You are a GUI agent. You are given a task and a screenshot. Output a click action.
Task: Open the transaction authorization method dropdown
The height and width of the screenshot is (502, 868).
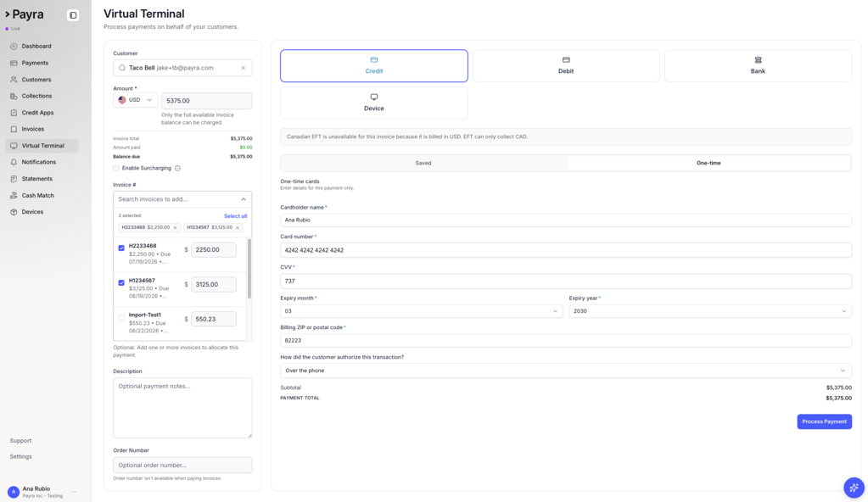pyautogui.click(x=566, y=371)
